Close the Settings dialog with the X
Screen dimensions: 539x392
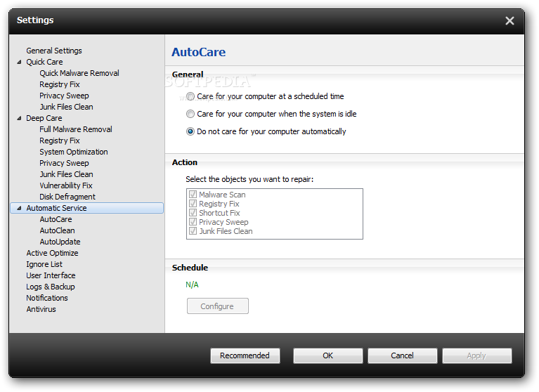coord(509,21)
